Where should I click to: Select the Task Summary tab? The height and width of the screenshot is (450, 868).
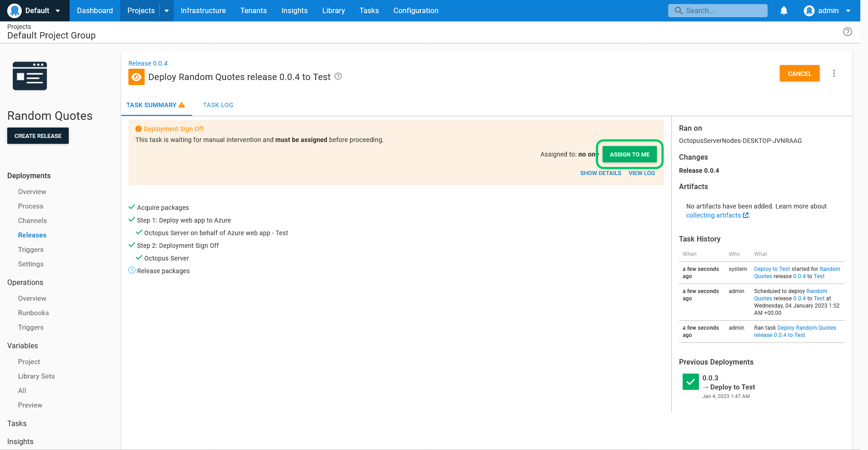[156, 105]
